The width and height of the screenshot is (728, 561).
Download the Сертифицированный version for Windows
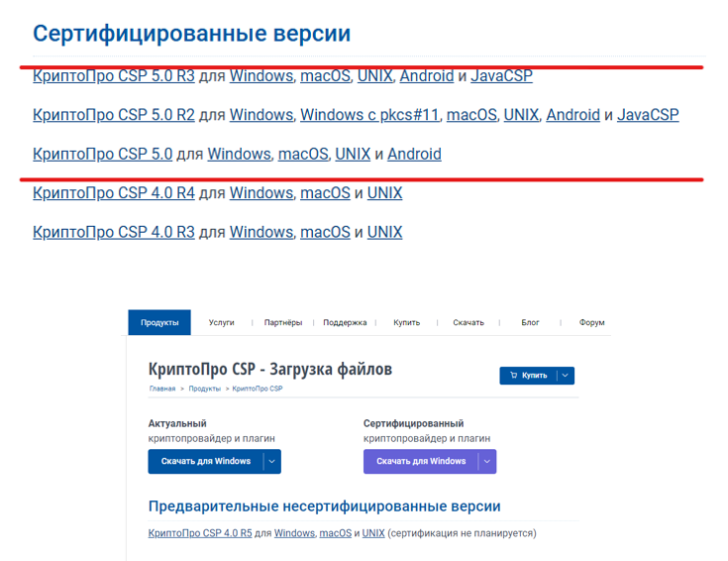[421, 461]
